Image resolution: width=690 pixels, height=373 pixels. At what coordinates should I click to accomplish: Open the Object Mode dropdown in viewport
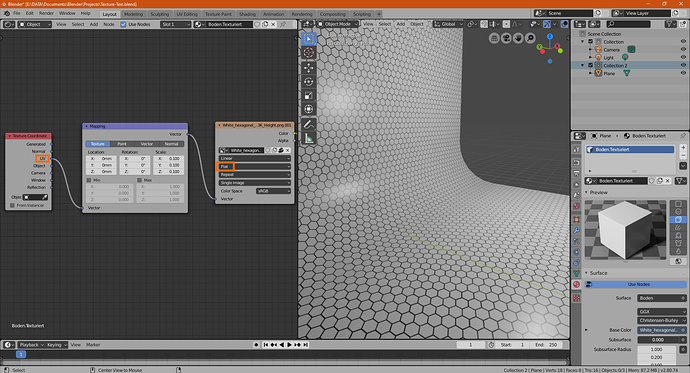[338, 24]
